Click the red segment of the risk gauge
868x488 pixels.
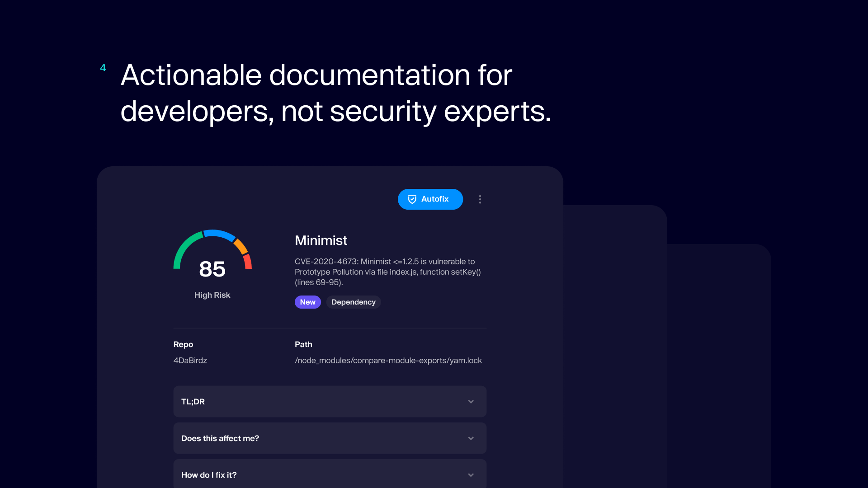coord(247,262)
